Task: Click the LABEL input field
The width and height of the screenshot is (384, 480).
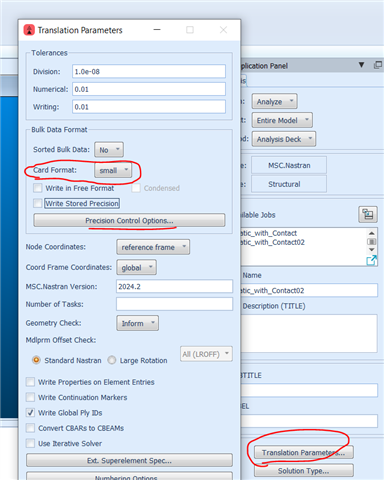Action: (309, 421)
